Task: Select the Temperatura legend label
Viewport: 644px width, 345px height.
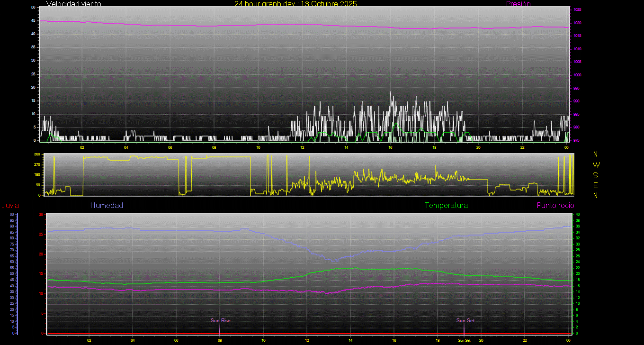Action: click(x=446, y=205)
